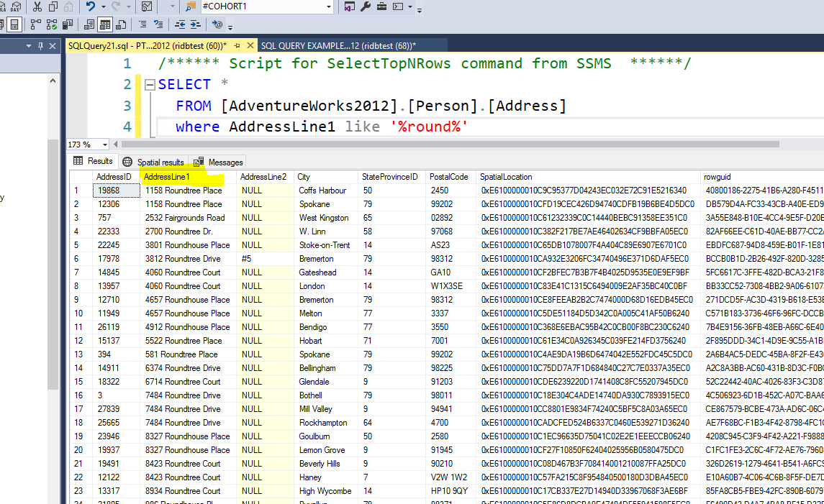This screenshot has width=824, height=504.
Task: Open the Undo history dropdown arrow
Action: 103,6
